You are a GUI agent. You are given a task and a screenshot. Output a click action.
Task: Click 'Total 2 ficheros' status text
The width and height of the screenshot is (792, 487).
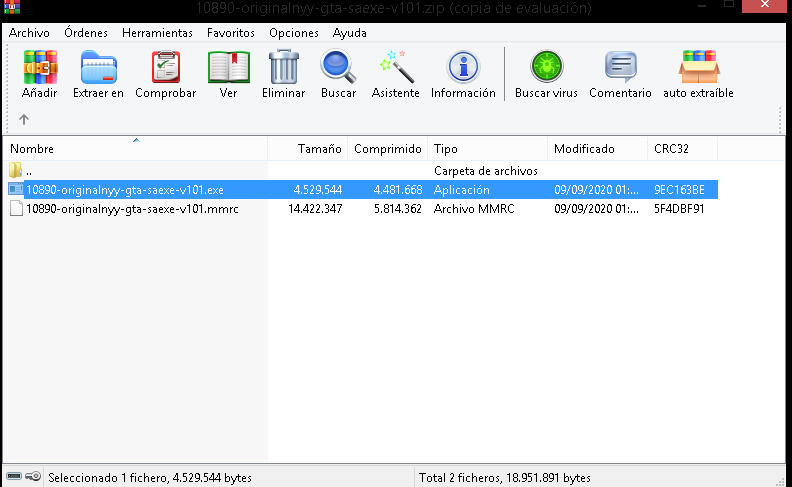505,477
